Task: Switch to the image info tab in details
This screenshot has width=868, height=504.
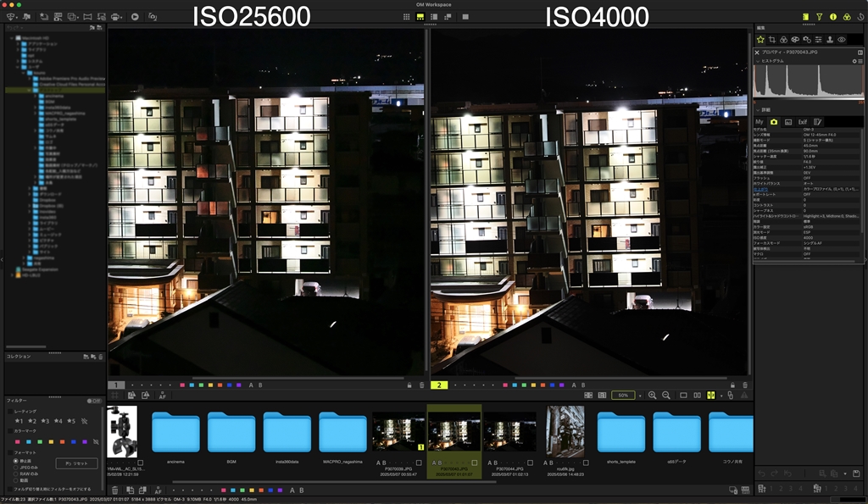Action: 788,122
